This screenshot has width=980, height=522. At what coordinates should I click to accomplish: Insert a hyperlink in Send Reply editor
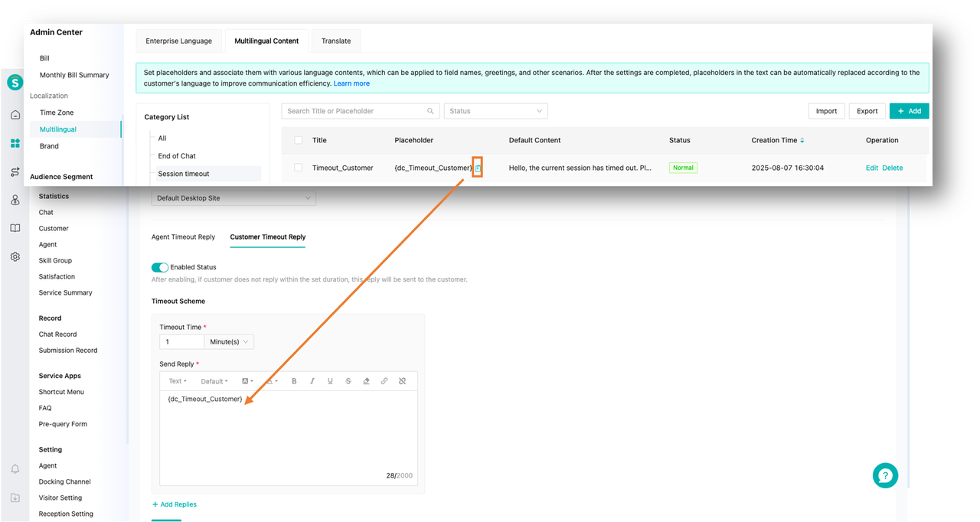[384, 381]
